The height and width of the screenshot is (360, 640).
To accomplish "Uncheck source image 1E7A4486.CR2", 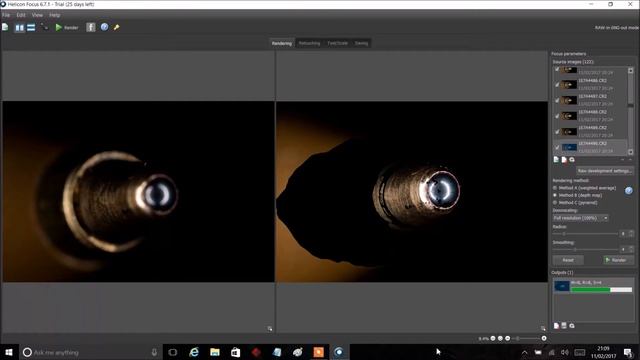I will tap(557, 85).
